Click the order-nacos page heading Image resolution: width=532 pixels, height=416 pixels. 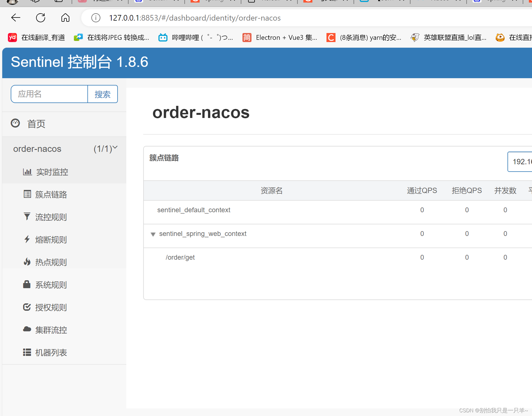pyautogui.click(x=201, y=112)
